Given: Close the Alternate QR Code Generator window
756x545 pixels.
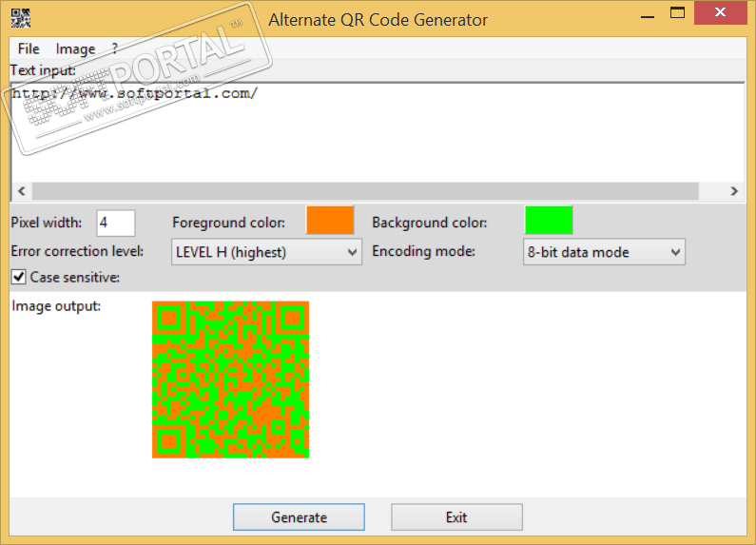Looking at the screenshot, I should [720, 12].
